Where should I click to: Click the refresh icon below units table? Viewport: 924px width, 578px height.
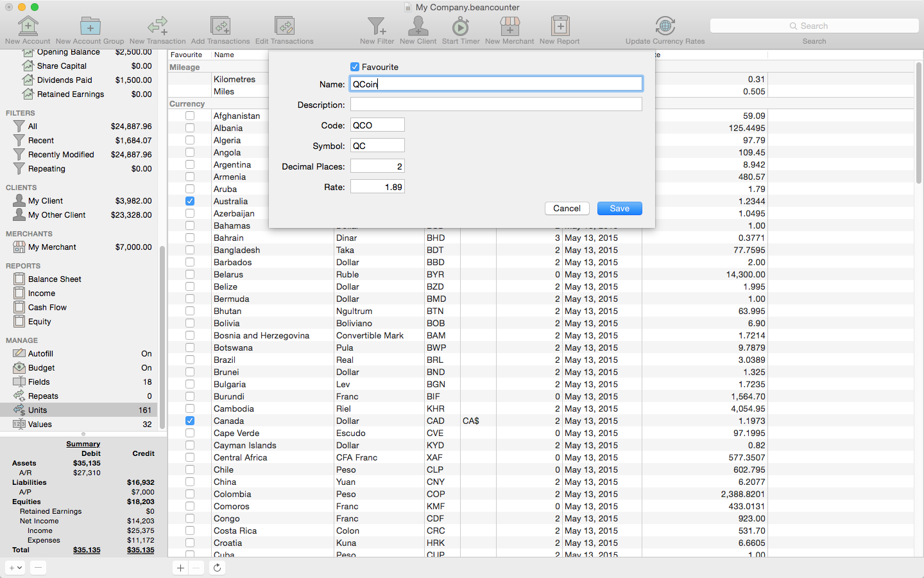(217, 567)
